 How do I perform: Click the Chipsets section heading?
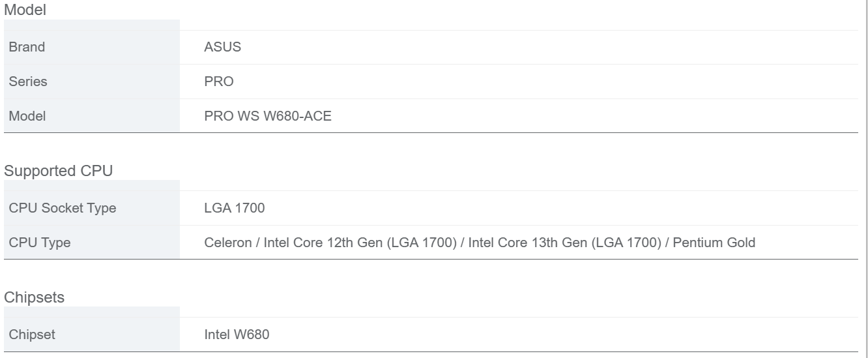click(35, 297)
